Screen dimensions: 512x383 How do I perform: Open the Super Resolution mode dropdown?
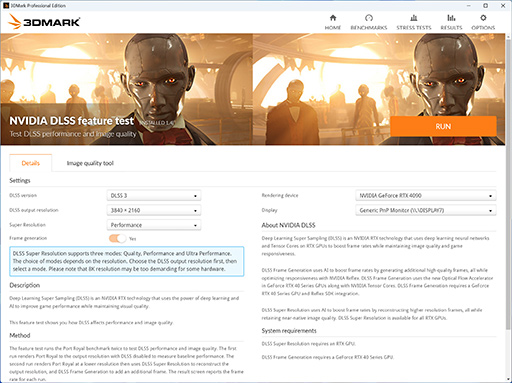click(x=154, y=225)
